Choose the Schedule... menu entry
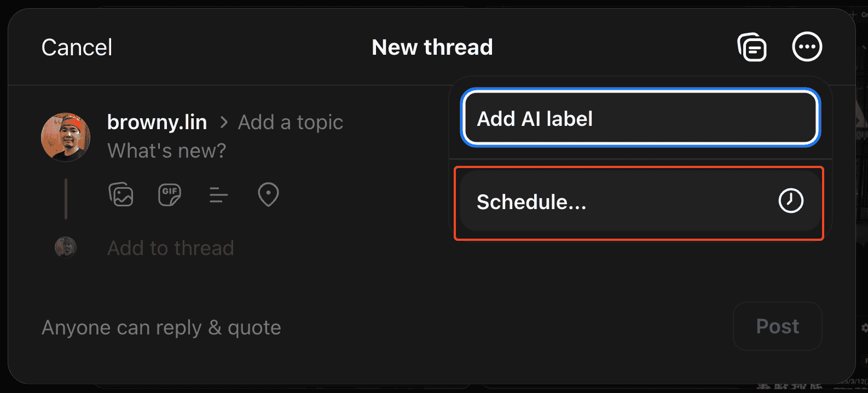Image resolution: width=868 pixels, height=393 pixels. [602, 202]
